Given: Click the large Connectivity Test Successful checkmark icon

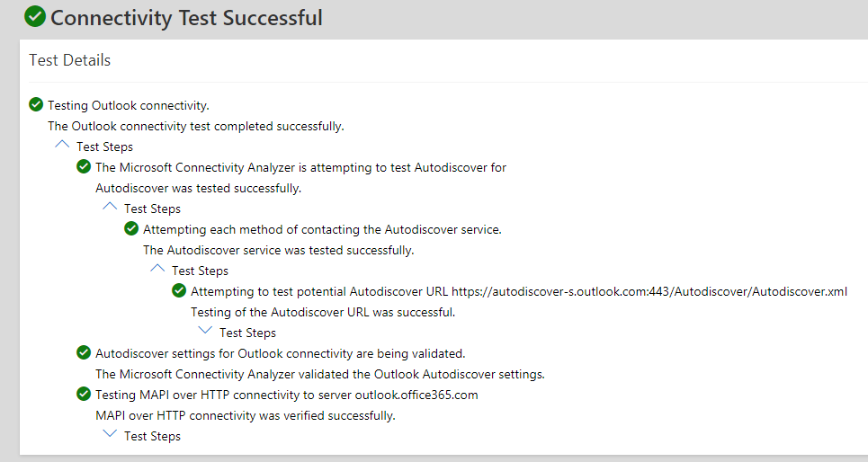Looking at the screenshot, I should click(35, 16).
